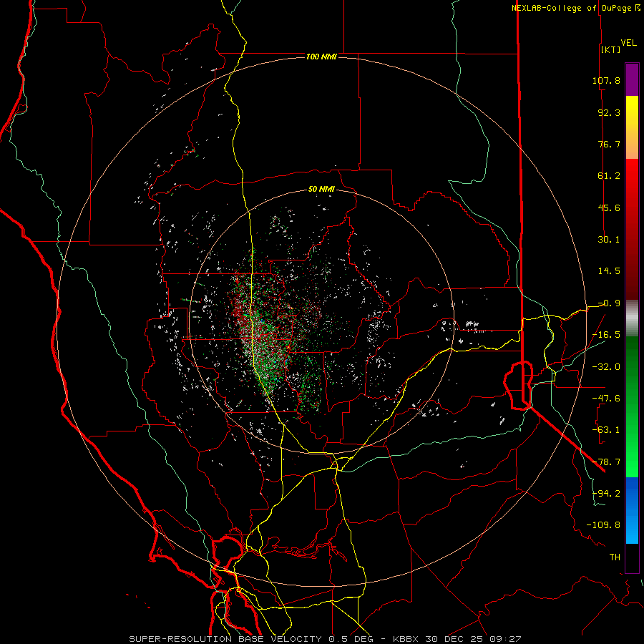644x644 pixels.
Task: Click the 107.8 velocity legend value
Action: [x=606, y=80]
